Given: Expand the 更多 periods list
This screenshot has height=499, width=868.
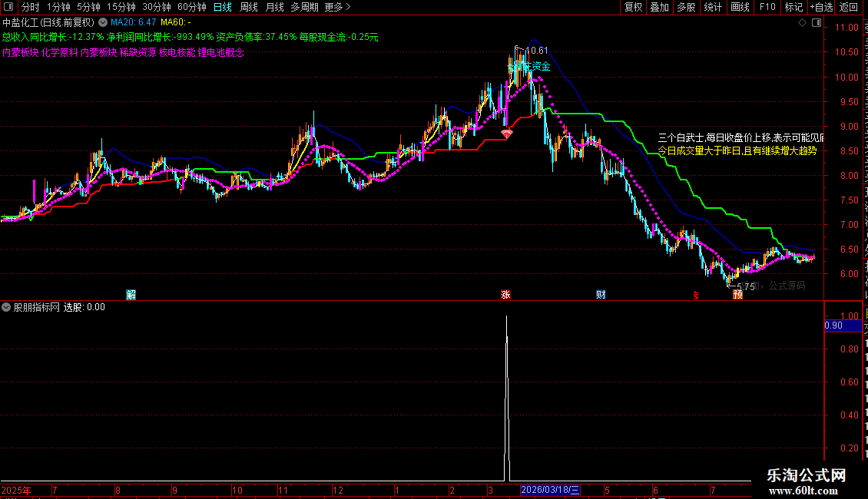Looking at the screenshot, I should (337, 7).
